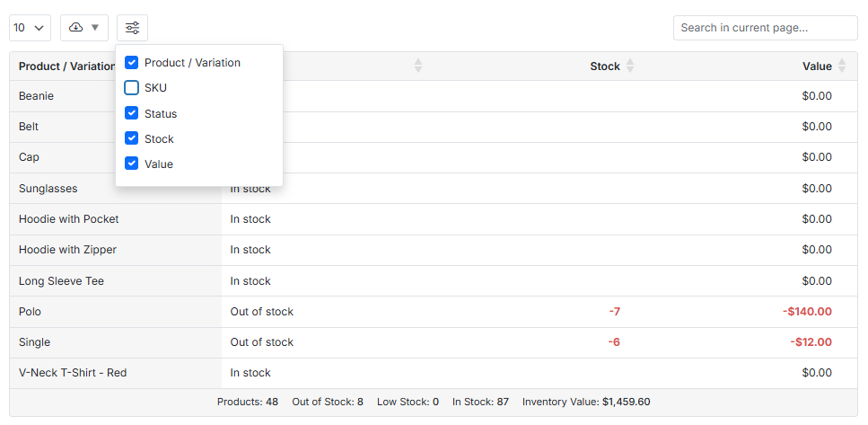Disable the Stock column checkbox

click(132, 139)
